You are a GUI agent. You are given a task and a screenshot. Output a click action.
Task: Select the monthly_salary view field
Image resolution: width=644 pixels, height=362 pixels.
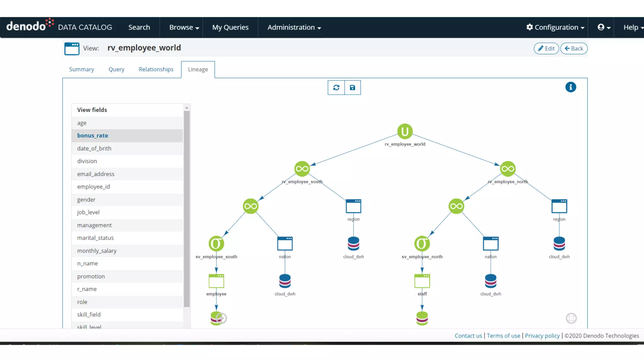coord(97,251)
